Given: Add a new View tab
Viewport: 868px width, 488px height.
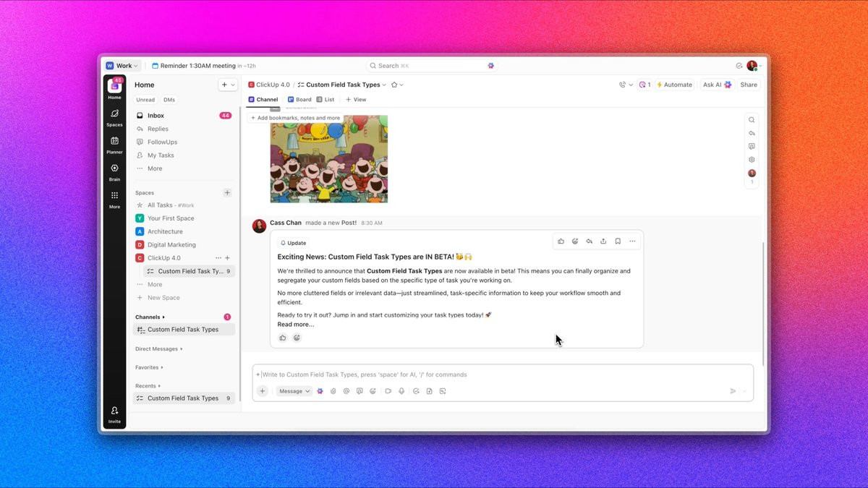Looking at the screenshot, I should click(356, 100).
